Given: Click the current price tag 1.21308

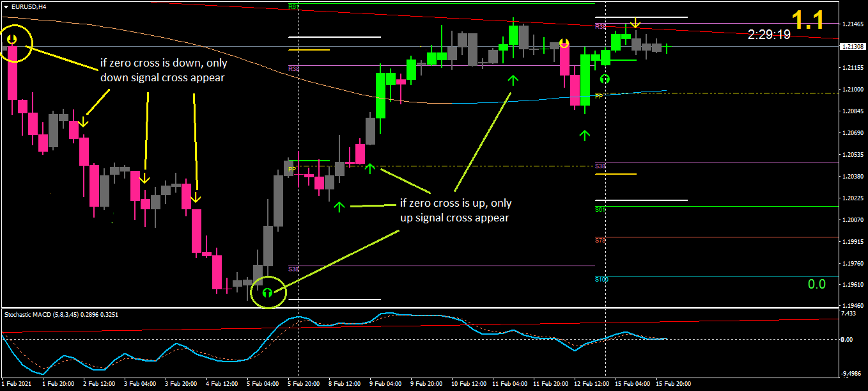Looking at the screenshot, I should (853, 47).
